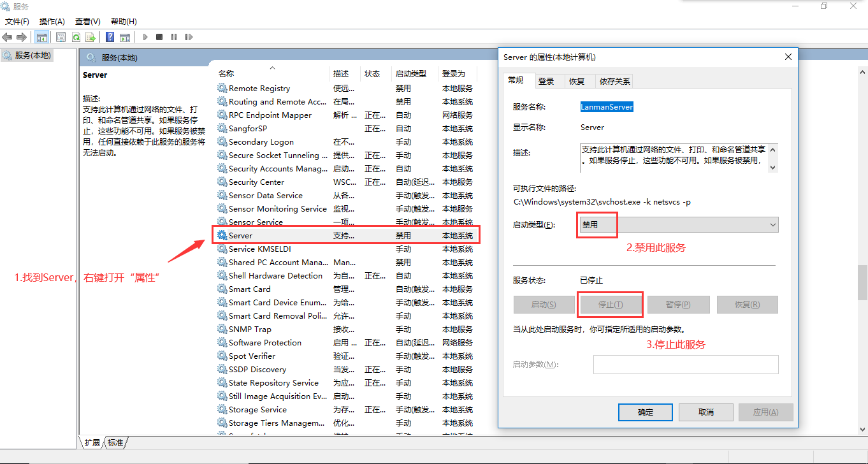Click the 恢复(R) button under service status
Image resolution: width=868 pixels, height=464 pixels.
(x=747, y=305)
